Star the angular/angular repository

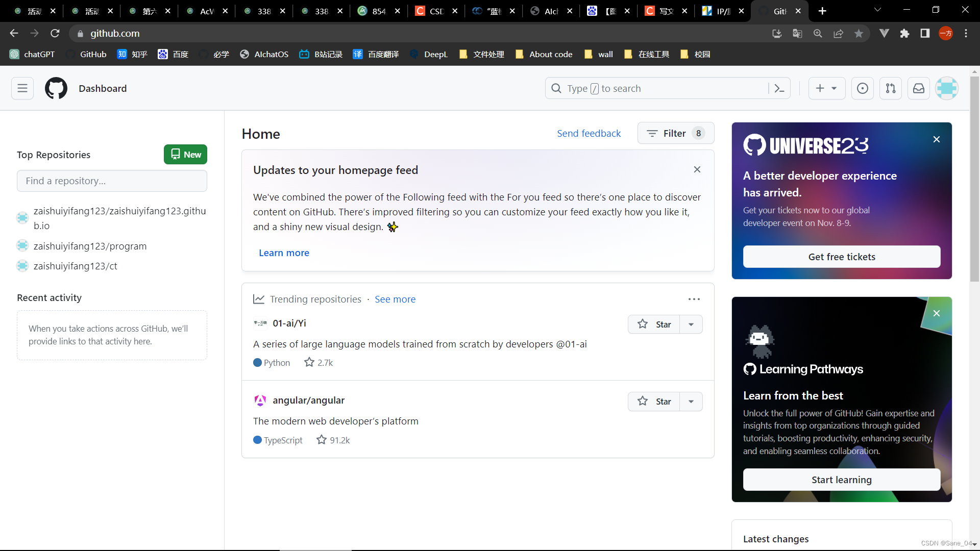click(x=654, y=402)
